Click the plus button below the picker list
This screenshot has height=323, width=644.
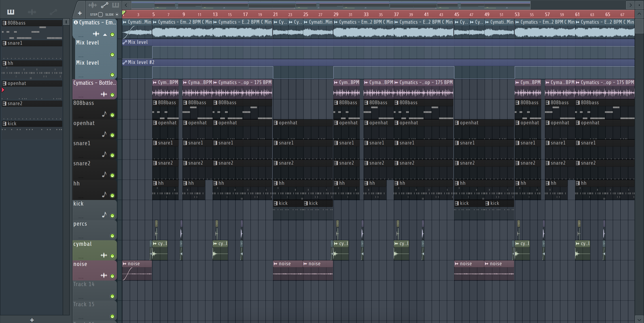(x=32, y=320)
